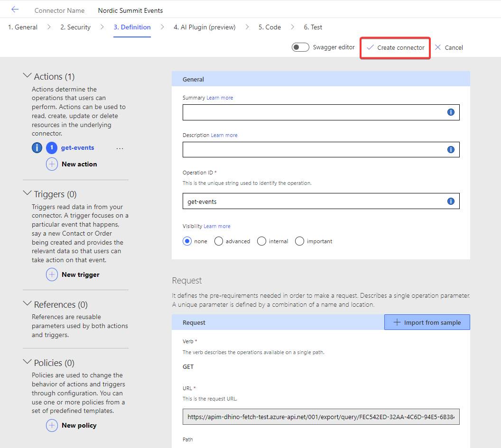The image size is (501, 448).
Task: Click the info icon beside get-events action
Action: (x=37, y=148)
